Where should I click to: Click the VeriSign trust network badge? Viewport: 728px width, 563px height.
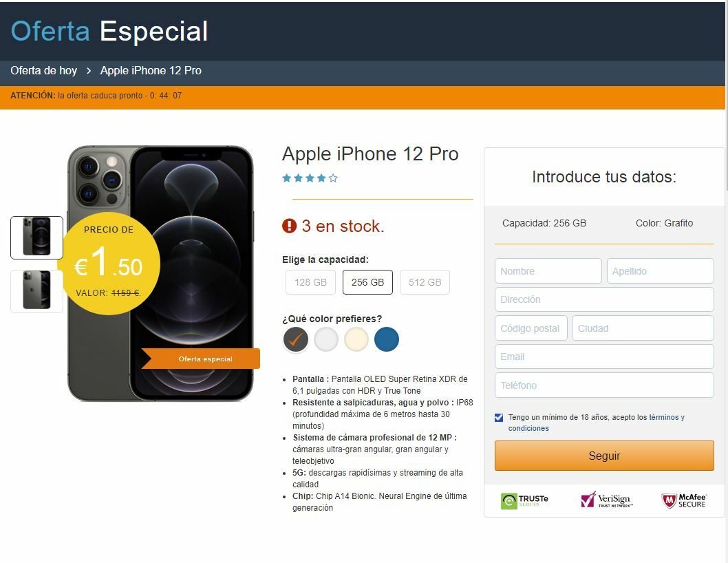606,500
